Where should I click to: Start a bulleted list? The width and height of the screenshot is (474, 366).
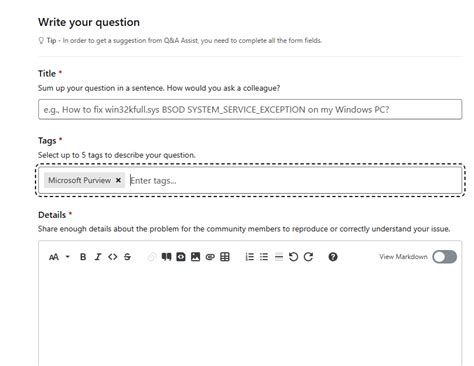(264, 257)
